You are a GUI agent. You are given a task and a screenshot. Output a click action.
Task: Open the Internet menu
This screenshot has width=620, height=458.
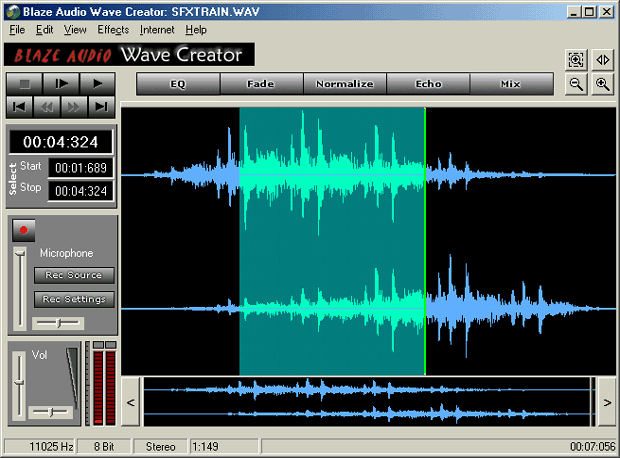(x=157, y=30)
